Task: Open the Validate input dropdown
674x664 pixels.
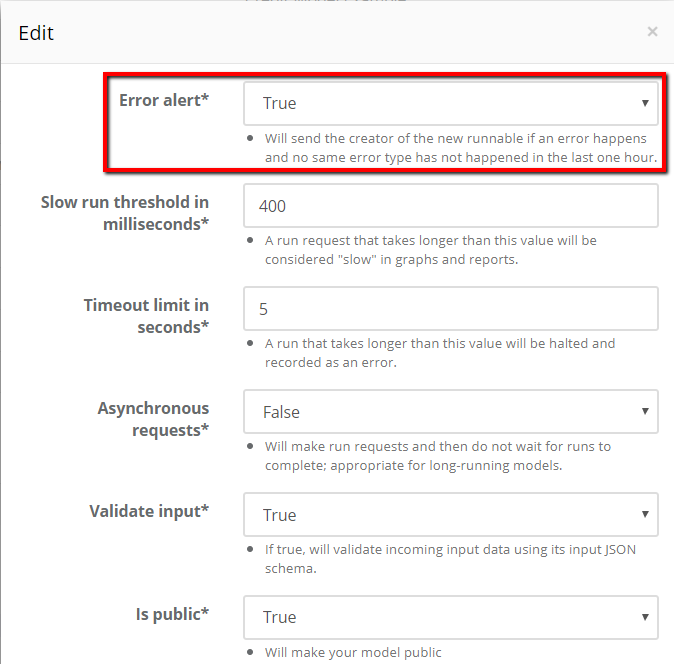Action: coord(450,515)
